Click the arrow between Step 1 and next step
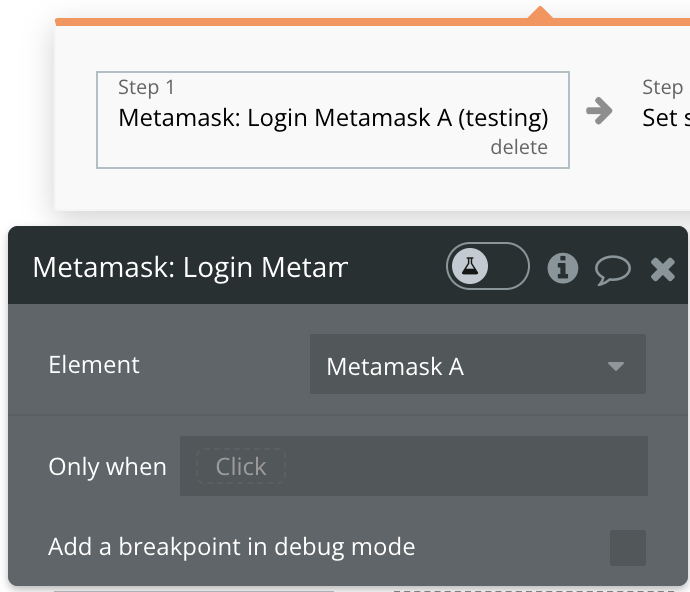The width and height of the screenshot is (690, 592). (x=599, y=111)
